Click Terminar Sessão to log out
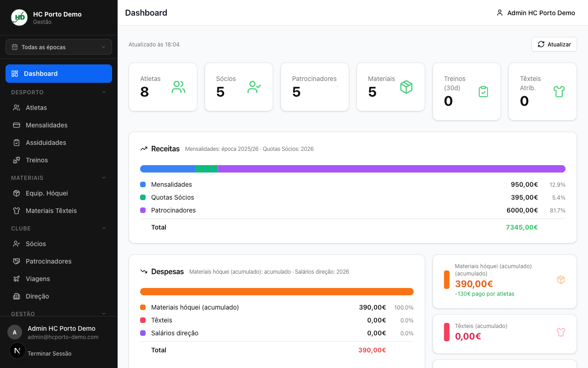The width and height of the screenshot is (588, 368). pyautogui.click(x=50, y=353)
